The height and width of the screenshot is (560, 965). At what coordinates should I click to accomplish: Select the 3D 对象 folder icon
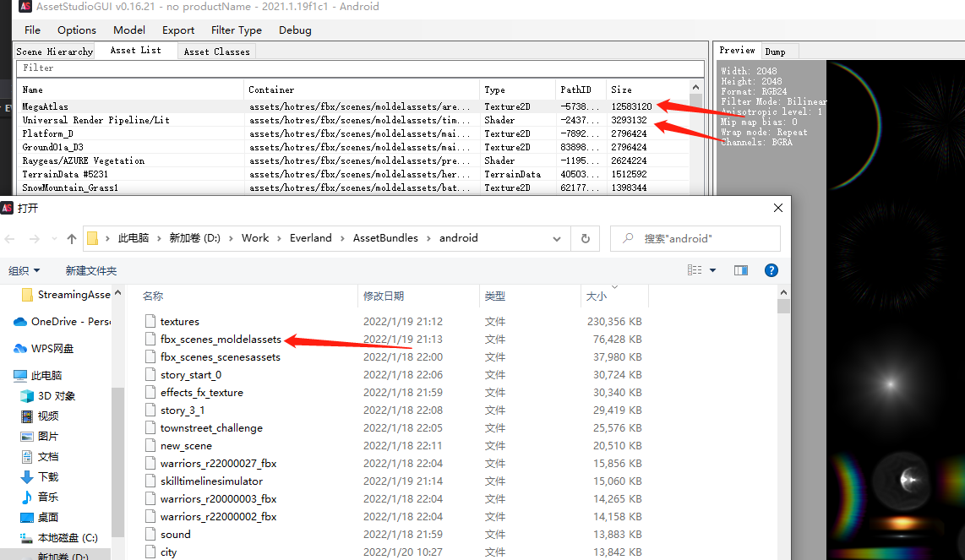point(26,396)
